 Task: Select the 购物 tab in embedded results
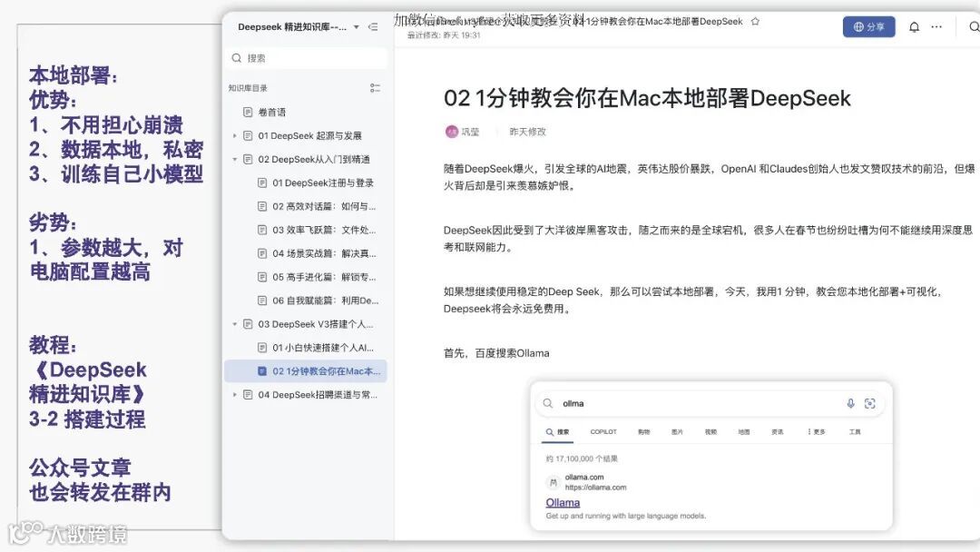pos(643,432)
